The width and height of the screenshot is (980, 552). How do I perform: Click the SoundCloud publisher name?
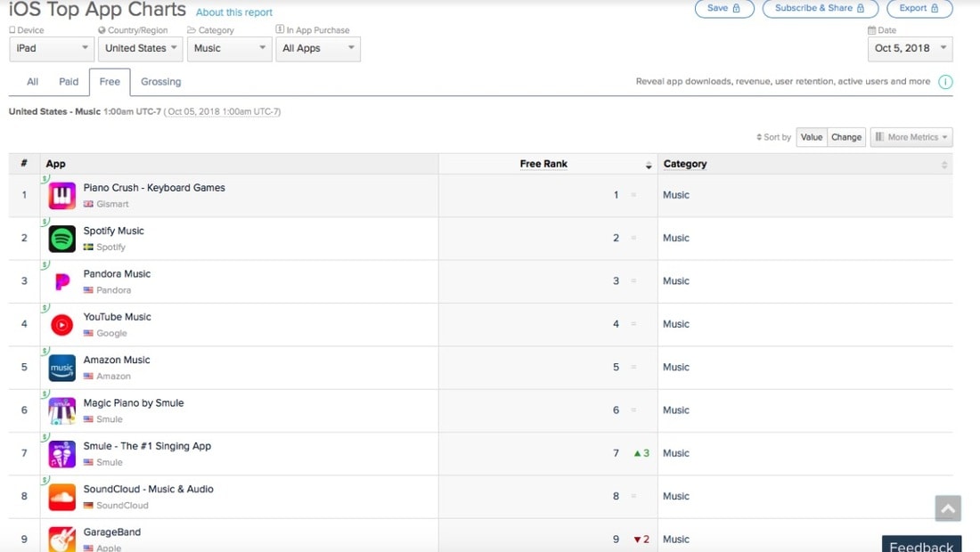123,506
